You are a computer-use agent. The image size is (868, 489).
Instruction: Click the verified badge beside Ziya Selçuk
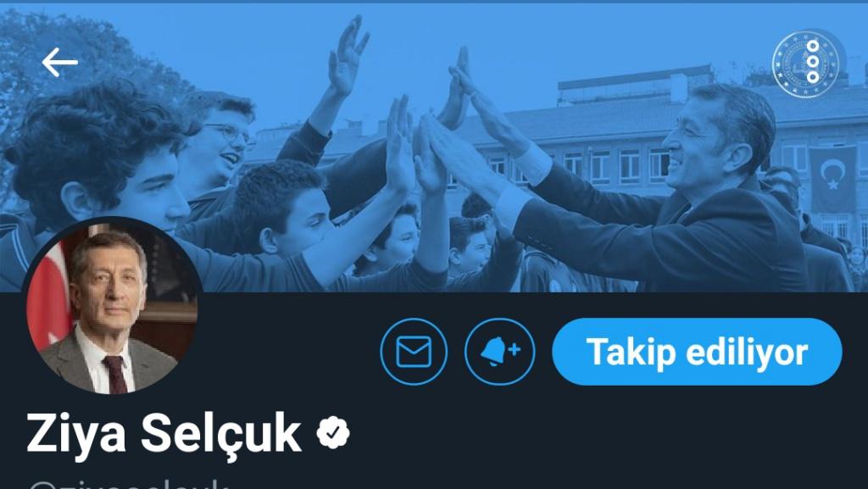333,433
